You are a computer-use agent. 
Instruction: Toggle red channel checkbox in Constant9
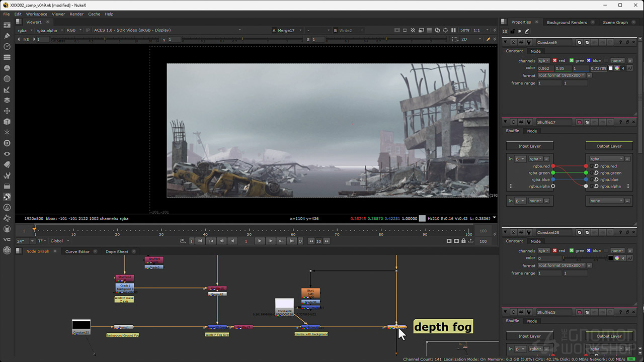tap(555, 61)
